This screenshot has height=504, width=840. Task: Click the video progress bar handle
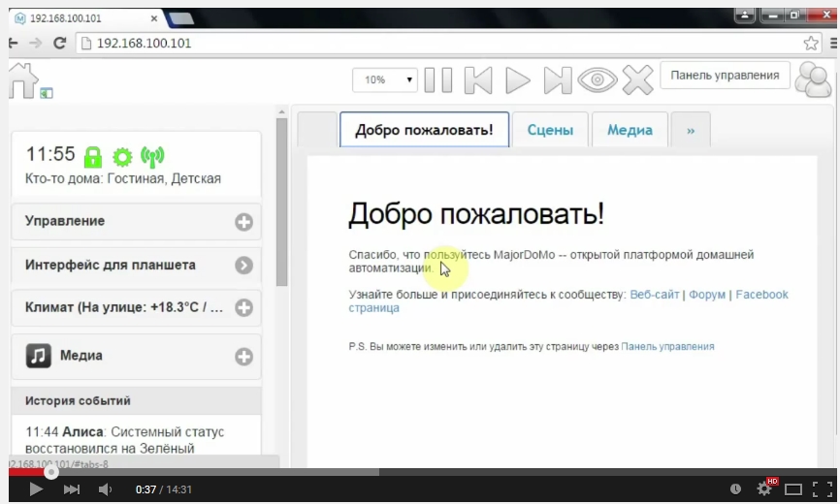tap(51, 472)
